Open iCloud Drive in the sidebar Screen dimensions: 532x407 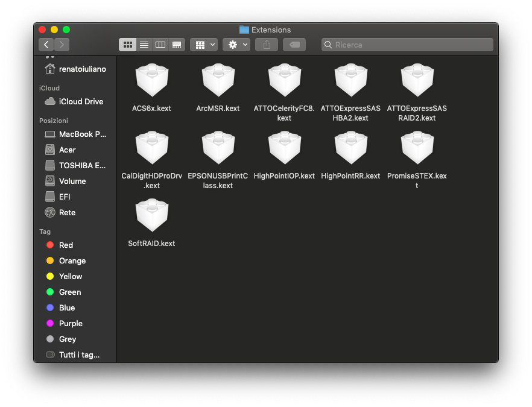(75, 101)
